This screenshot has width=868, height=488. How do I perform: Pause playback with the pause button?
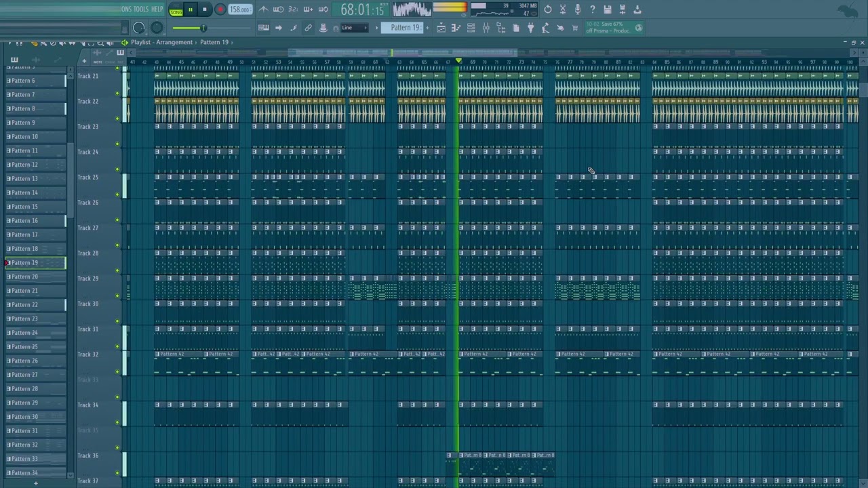point(191,9)
